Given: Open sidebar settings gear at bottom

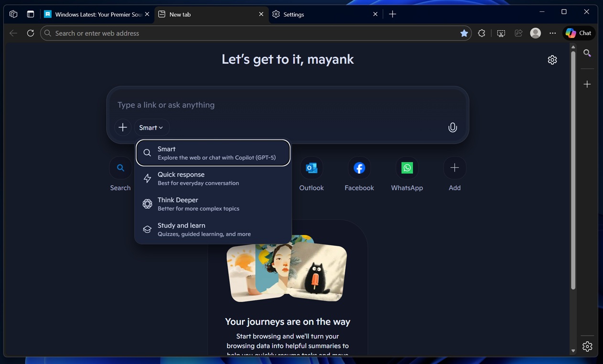Looking at the screenshot, I should [587, 346].
